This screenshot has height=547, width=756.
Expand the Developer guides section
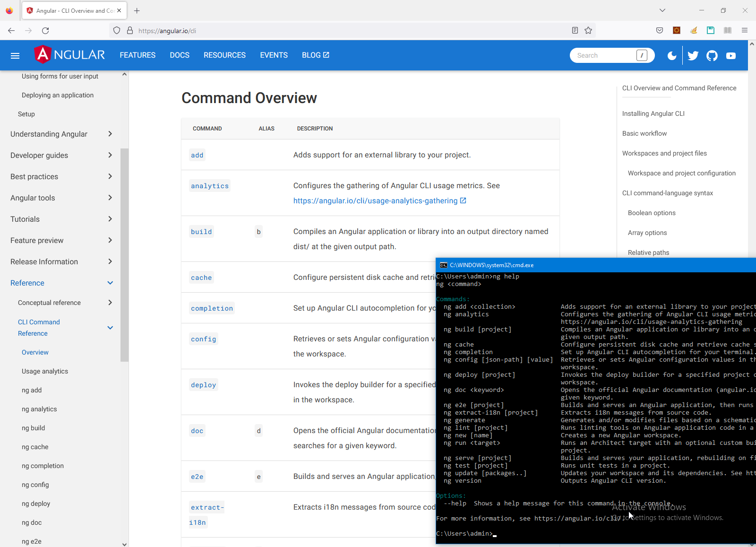point(61,155)
